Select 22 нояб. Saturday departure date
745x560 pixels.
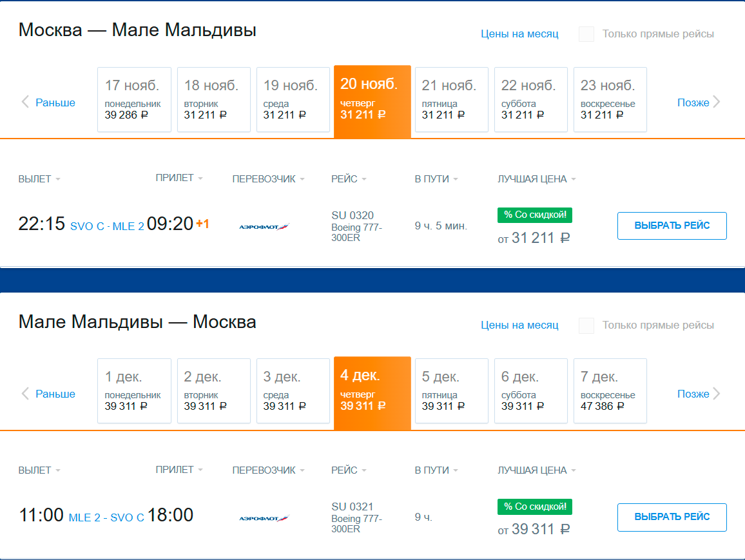pos(530,99)
